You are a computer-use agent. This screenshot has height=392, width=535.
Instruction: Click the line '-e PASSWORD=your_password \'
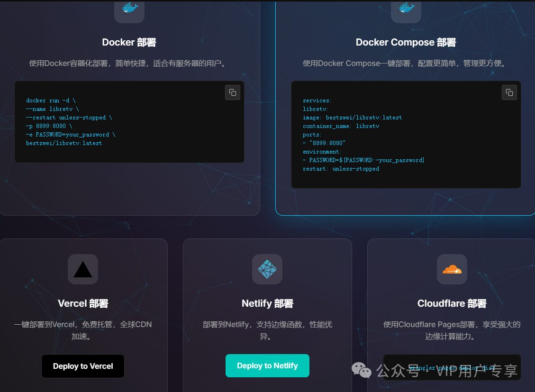coord(71,135)
